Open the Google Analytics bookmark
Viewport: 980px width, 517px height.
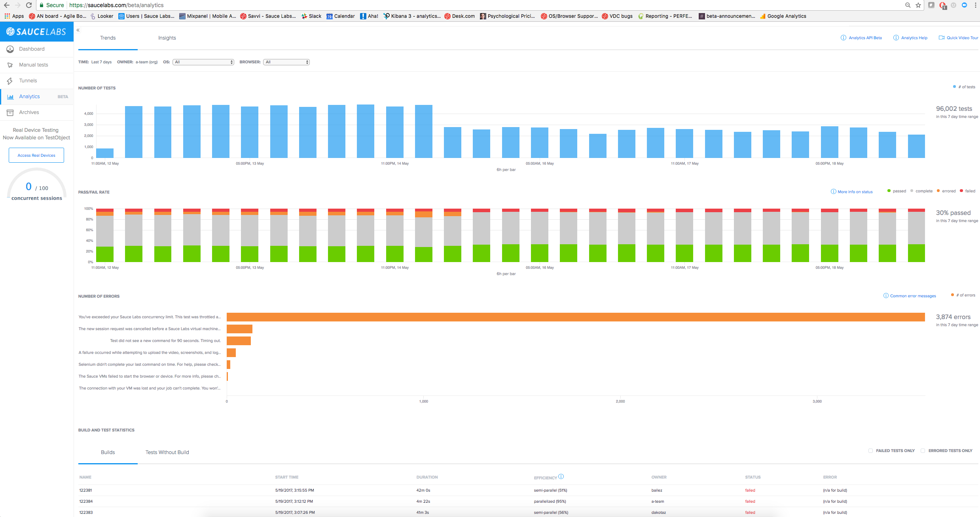783,16
